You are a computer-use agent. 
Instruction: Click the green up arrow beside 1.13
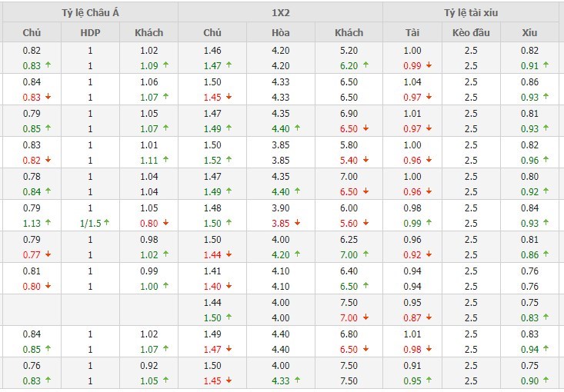coord(48,223)
